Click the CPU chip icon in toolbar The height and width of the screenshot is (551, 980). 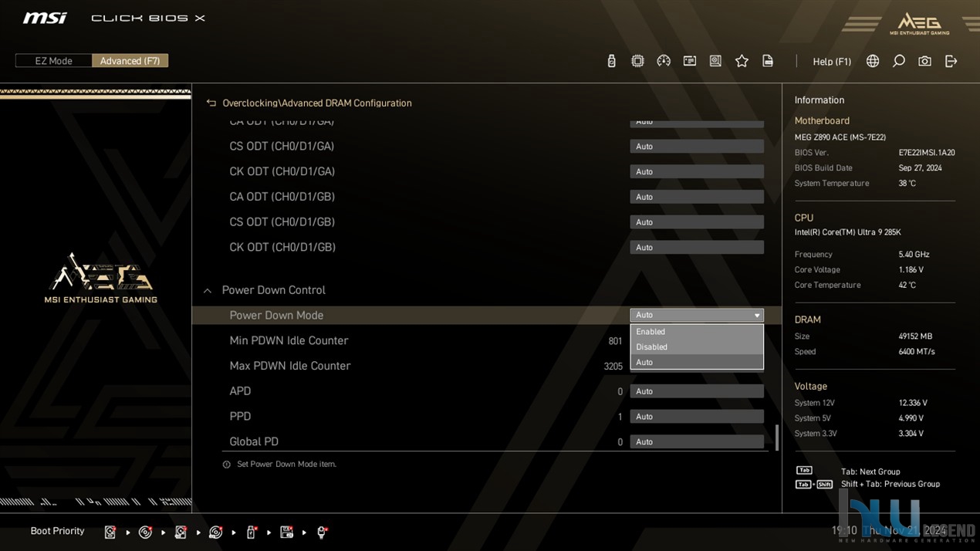point(637,61)
